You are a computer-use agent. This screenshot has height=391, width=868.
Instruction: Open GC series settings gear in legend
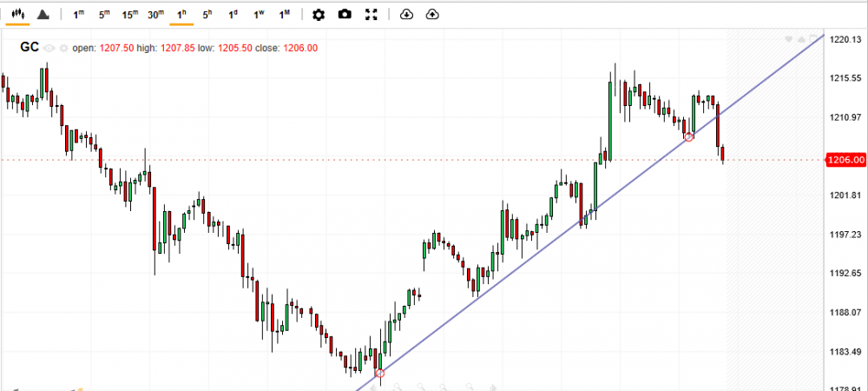point(62,49)
